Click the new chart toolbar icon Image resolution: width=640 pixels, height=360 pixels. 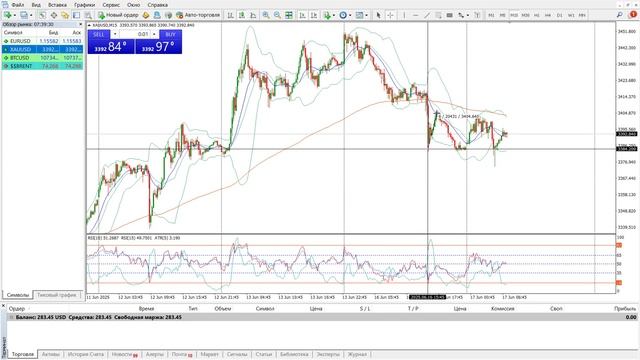[7, 15]
